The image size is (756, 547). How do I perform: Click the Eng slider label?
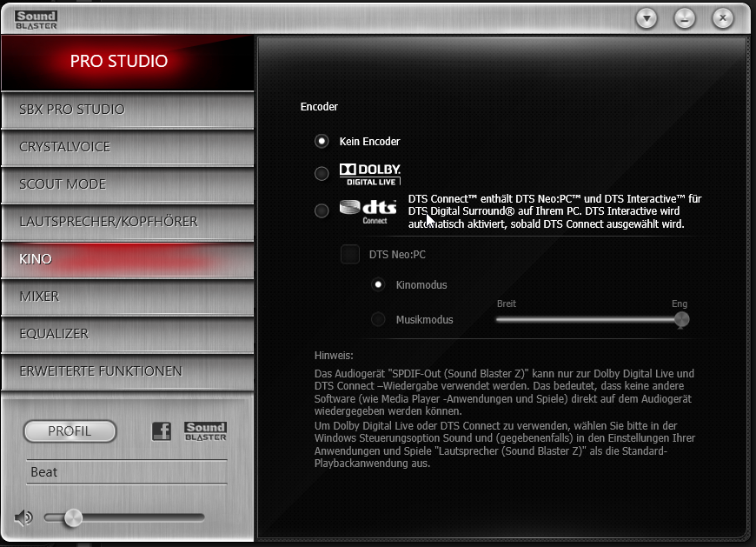point(680,304)
